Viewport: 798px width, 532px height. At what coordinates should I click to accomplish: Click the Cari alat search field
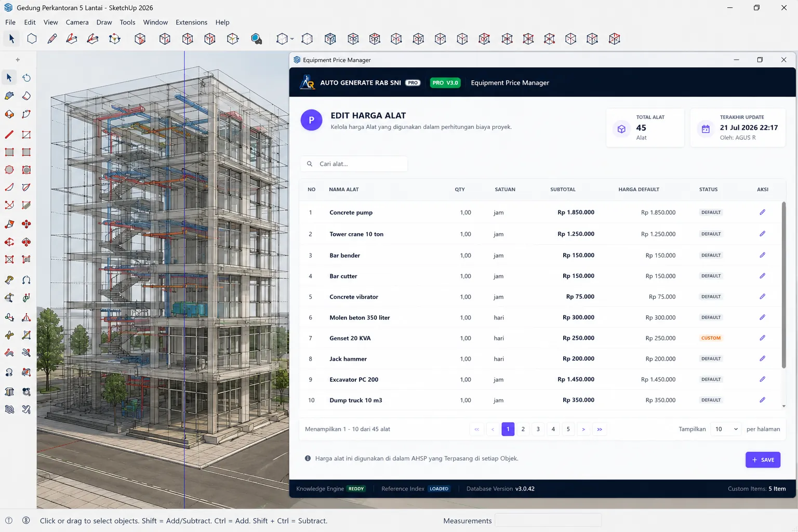354,164
